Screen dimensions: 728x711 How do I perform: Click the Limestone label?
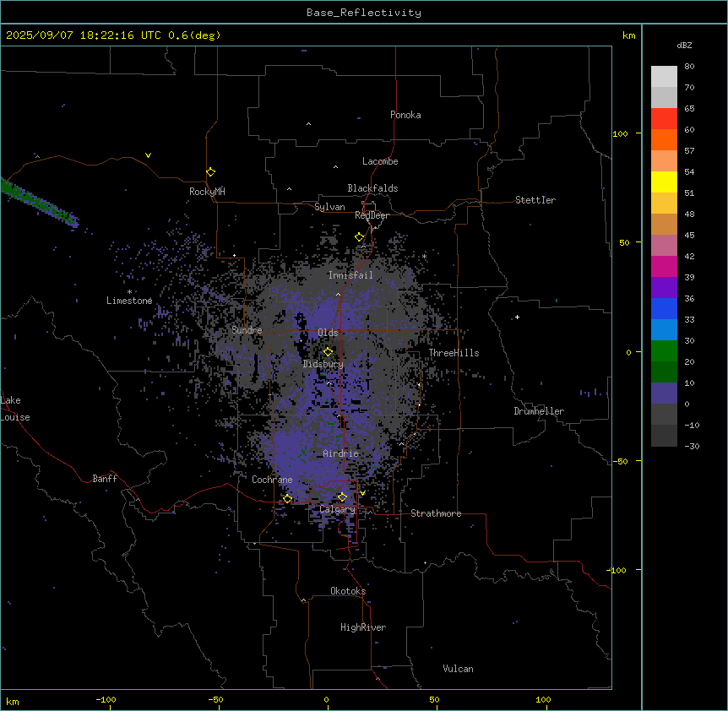(129, 301)
